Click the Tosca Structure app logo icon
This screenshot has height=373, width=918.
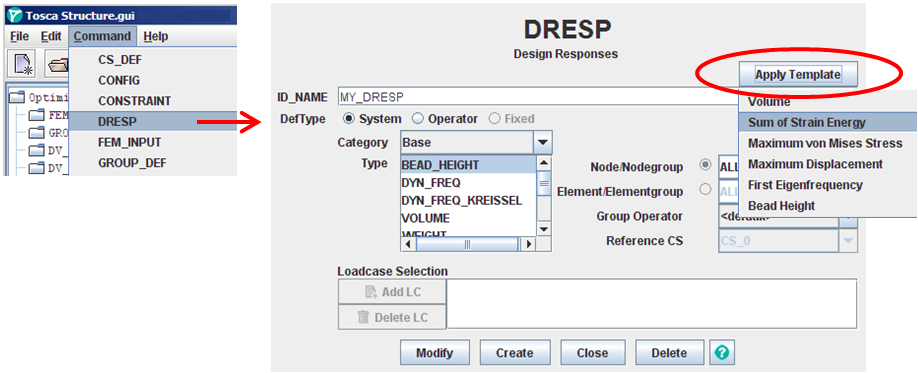click(15, 15)
